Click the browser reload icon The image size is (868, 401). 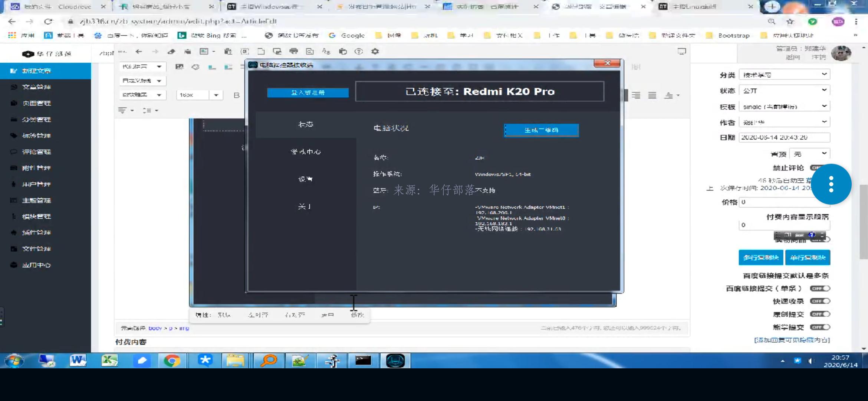coord(48,22)
